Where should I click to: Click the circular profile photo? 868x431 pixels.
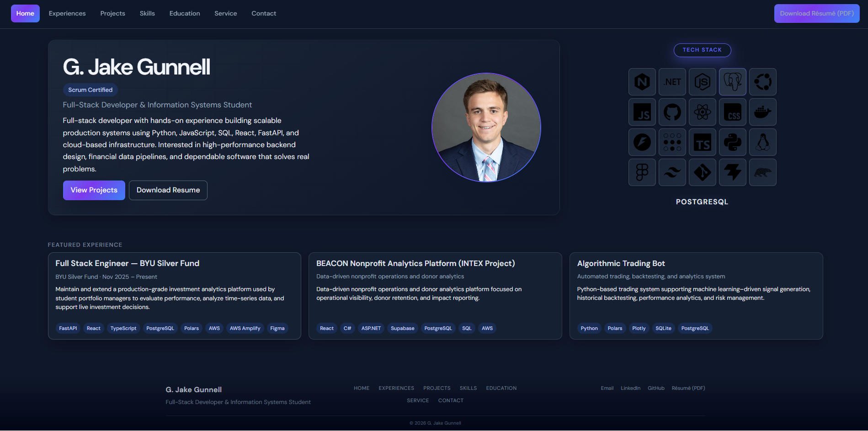(486, 128)
